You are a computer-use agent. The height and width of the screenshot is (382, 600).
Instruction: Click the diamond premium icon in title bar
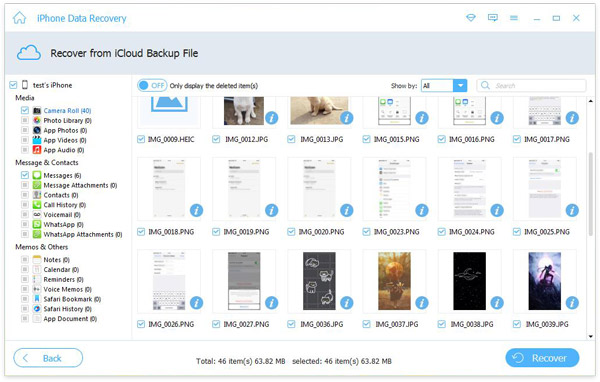tap(471, 18)
